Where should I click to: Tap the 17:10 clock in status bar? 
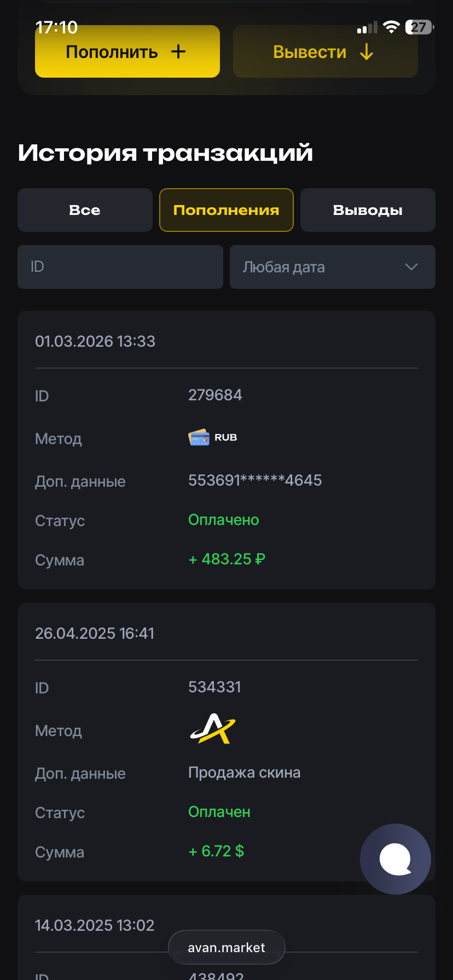tap(56, 27)
